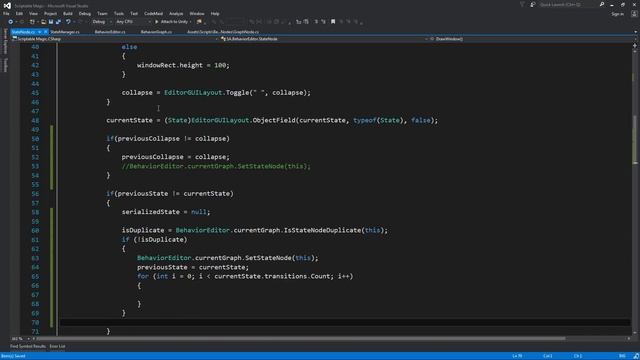
Task: Click the Navigate Backward toolbar icon
Action: click(x=11, y=22)
